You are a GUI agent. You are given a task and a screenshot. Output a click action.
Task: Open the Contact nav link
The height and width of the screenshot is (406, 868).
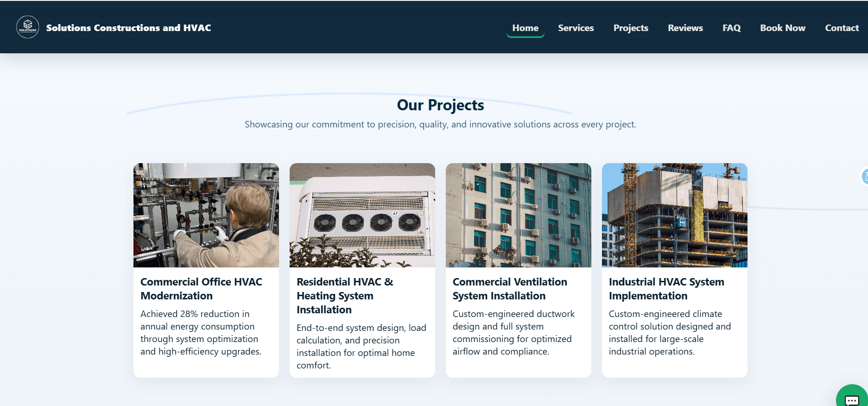842,28
